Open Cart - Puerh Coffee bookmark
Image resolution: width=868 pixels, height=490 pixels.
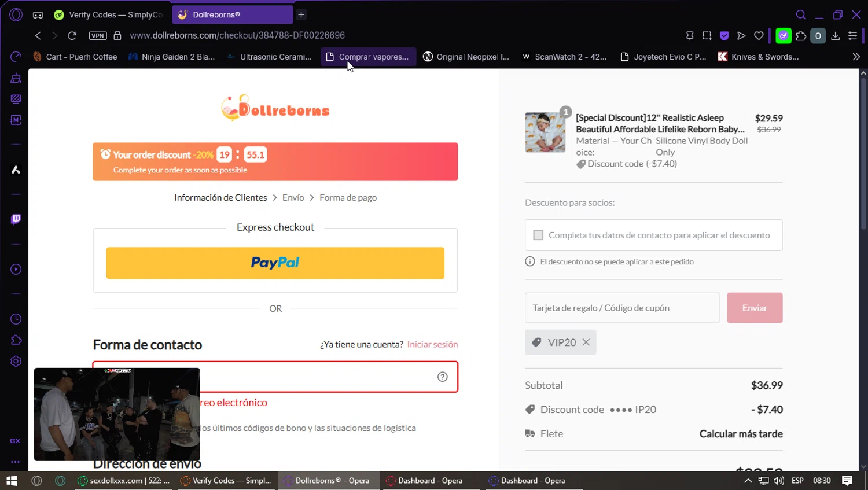tap(75, 57)
